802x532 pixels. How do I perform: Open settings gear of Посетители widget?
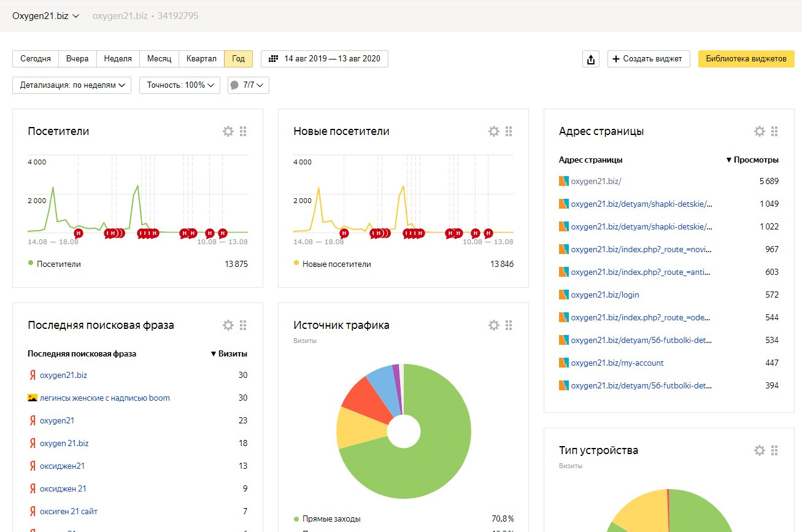(228, 131)
